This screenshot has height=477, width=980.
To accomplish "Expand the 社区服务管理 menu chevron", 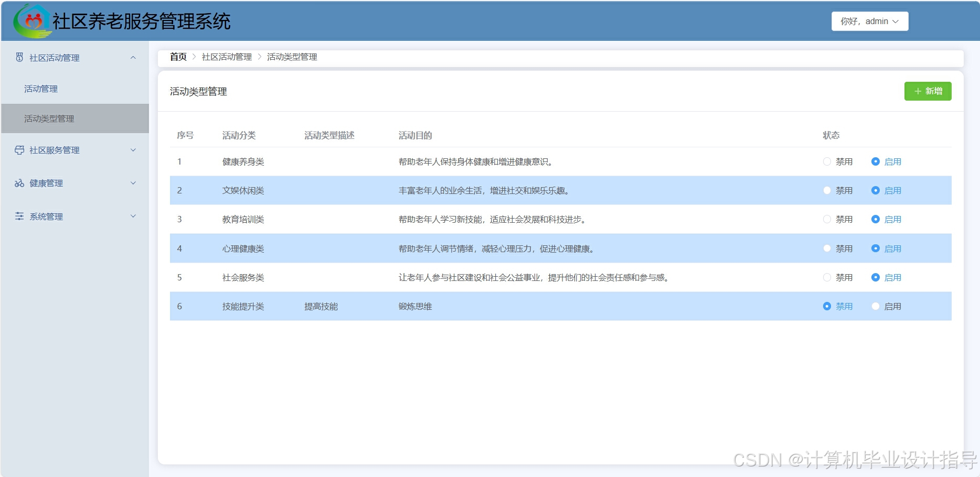I will (133, 150).
